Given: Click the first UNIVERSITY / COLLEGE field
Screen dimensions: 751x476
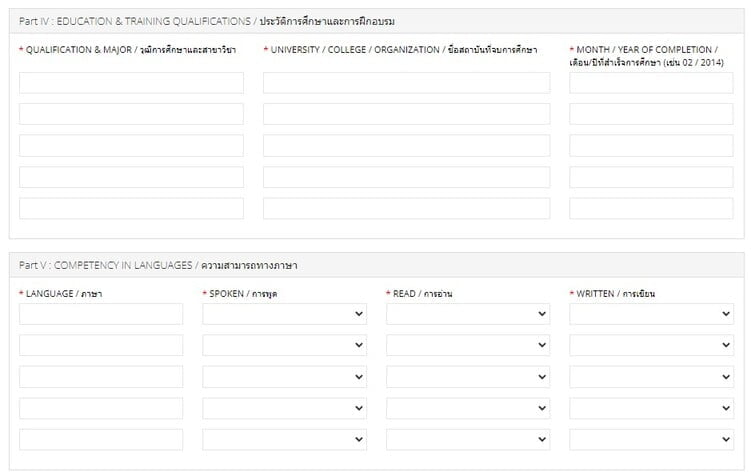Looking at the screenshot, I should [x=406, y=83].
